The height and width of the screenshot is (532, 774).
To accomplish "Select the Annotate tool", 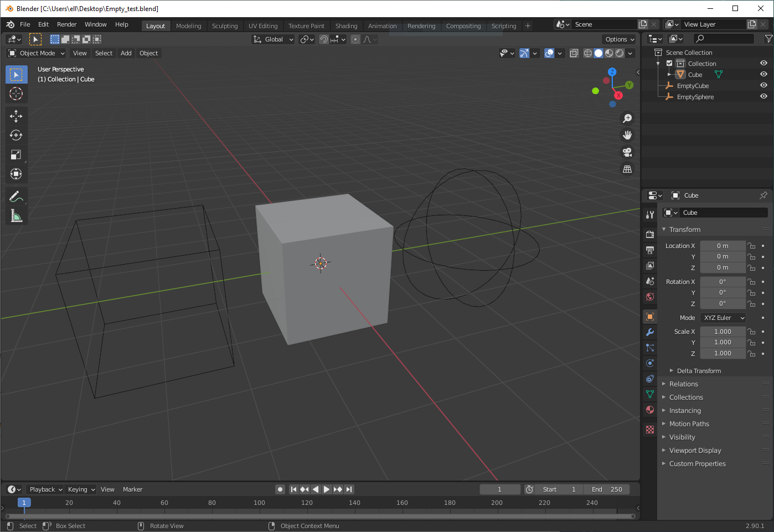I will [16, 196].
